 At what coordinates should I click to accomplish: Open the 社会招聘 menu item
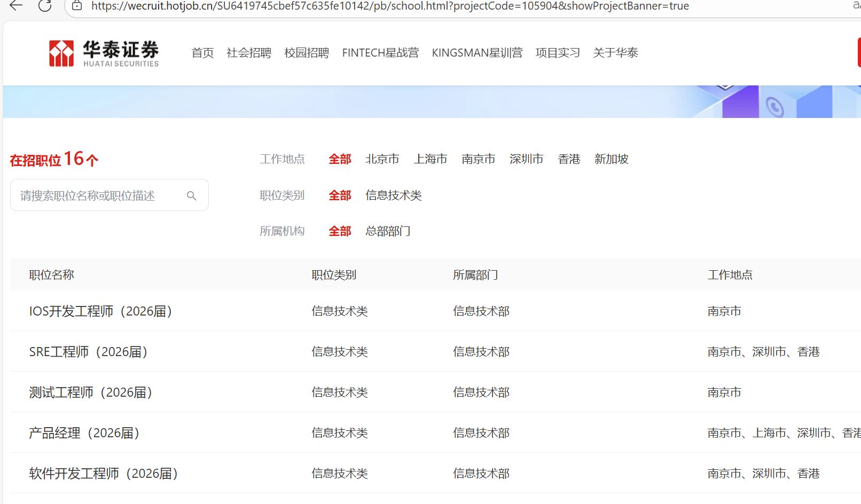(249, 53)
